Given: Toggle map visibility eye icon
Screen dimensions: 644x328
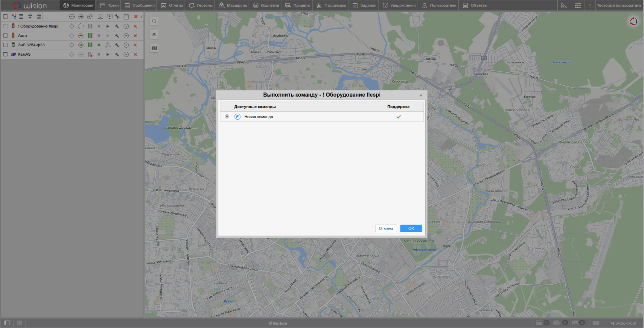Looking at the screenshot, I should (x=154, y=34).
